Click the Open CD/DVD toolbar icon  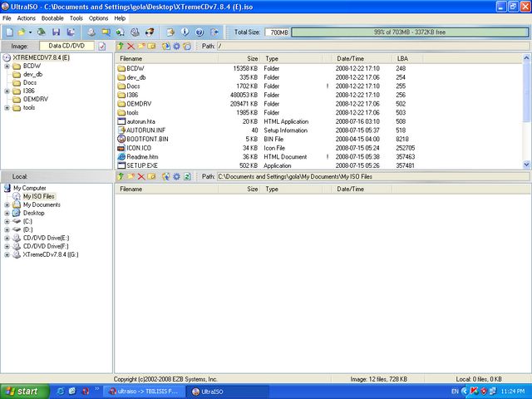pos(42,32)
